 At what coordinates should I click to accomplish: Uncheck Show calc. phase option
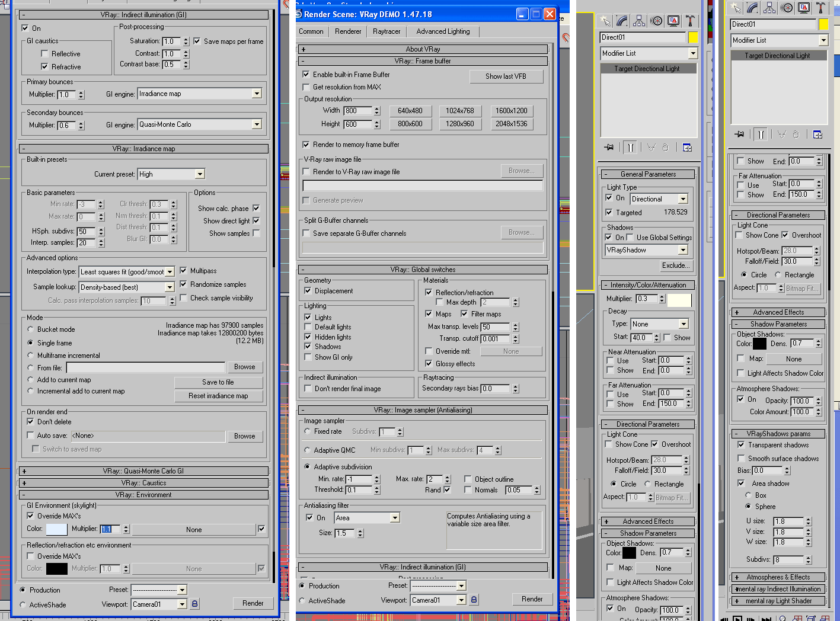click(x=256, y=208)
